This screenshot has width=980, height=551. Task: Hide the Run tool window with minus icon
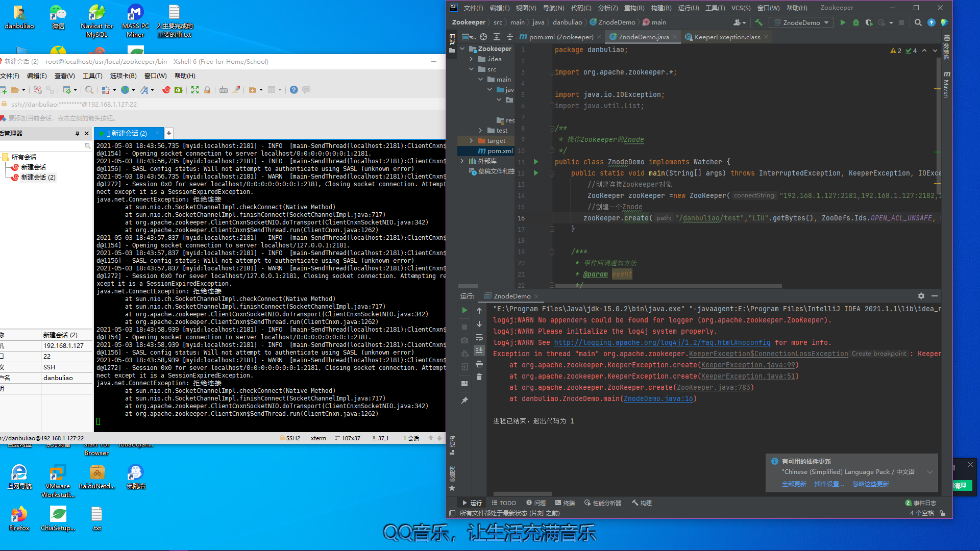(935, 296)
